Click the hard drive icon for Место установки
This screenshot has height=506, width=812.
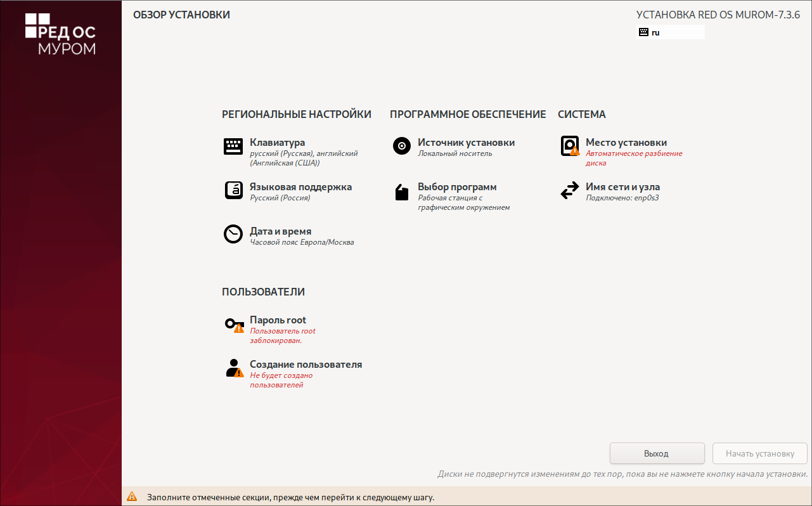(x=570, y=146)
